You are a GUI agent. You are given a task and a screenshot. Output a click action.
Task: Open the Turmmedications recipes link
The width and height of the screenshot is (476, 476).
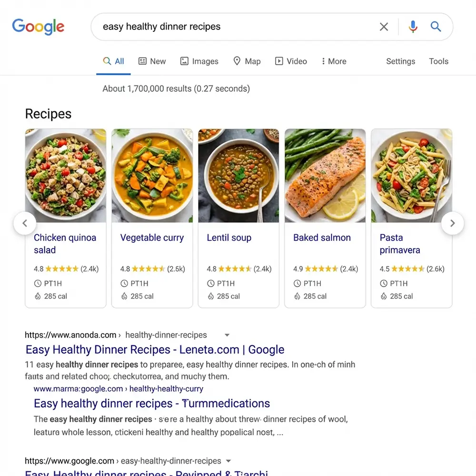pos(151,403)
